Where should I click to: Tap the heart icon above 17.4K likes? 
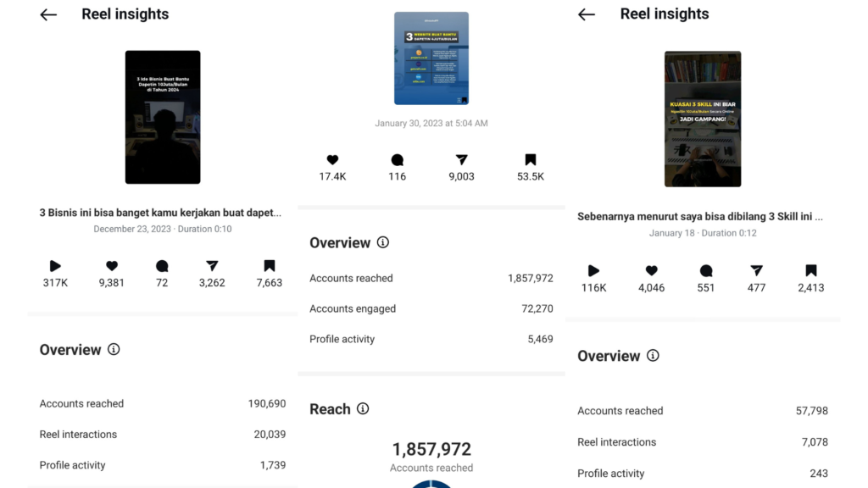[332, 160]
